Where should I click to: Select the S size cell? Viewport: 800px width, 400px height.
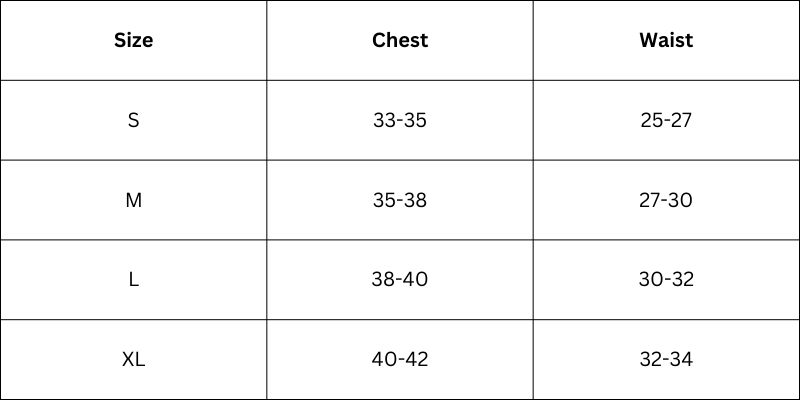(x=133, y=120)
